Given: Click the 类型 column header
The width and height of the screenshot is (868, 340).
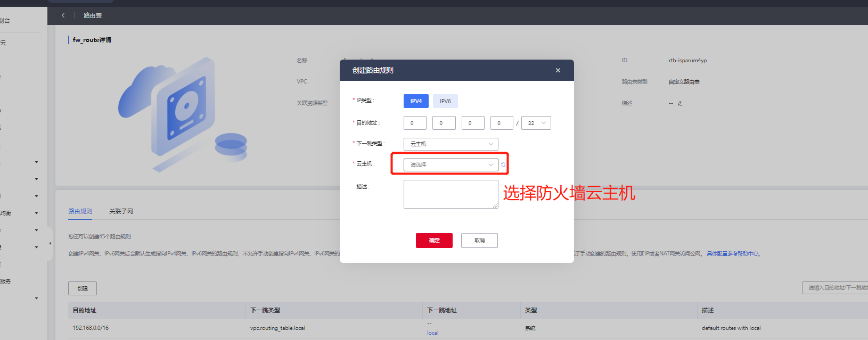Looking at the screenshot, I should point(531,310).
